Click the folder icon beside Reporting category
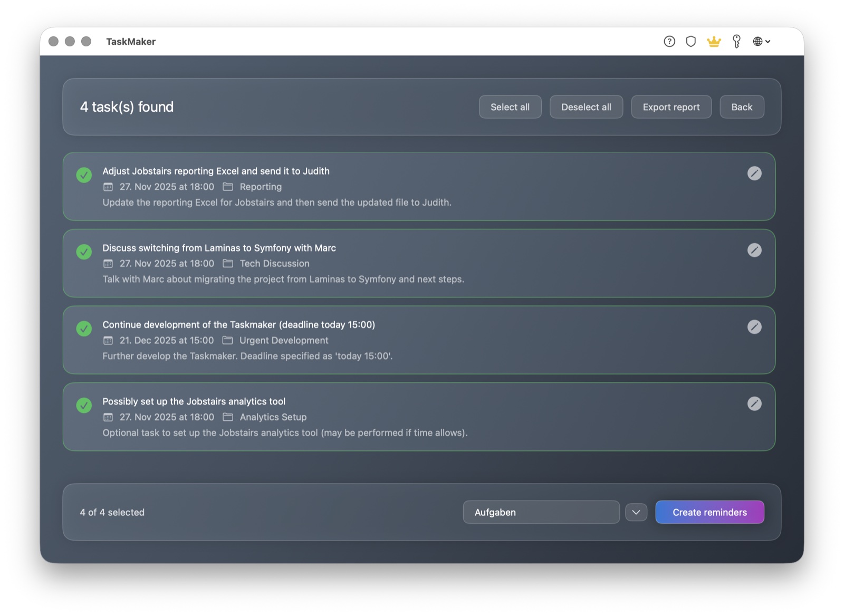Viewport: 844px width, 616px height. coord(228,187)
